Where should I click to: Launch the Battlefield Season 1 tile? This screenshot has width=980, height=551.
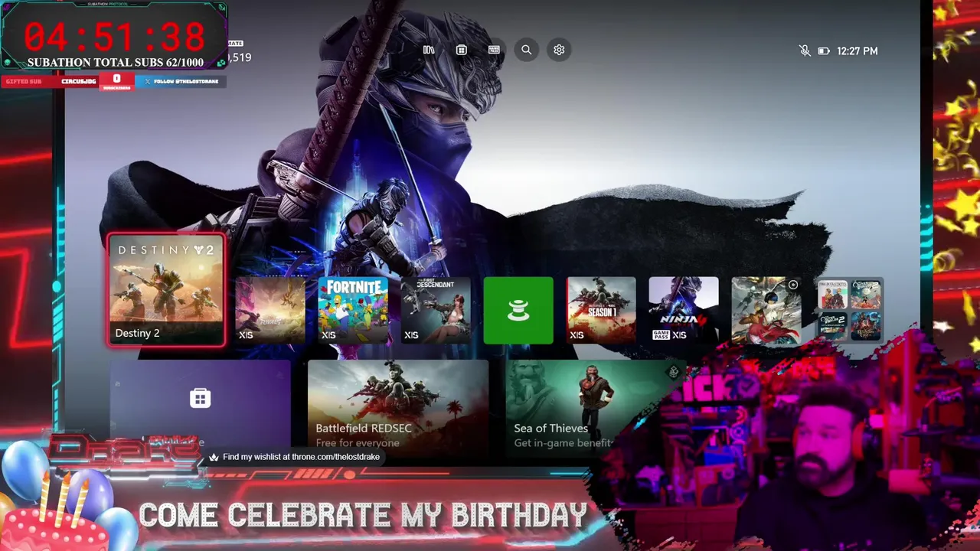click(601, 310)
